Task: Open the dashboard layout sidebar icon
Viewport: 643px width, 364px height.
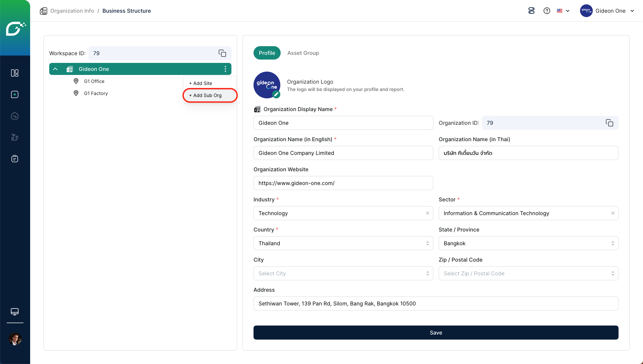Action: [15, 73]
